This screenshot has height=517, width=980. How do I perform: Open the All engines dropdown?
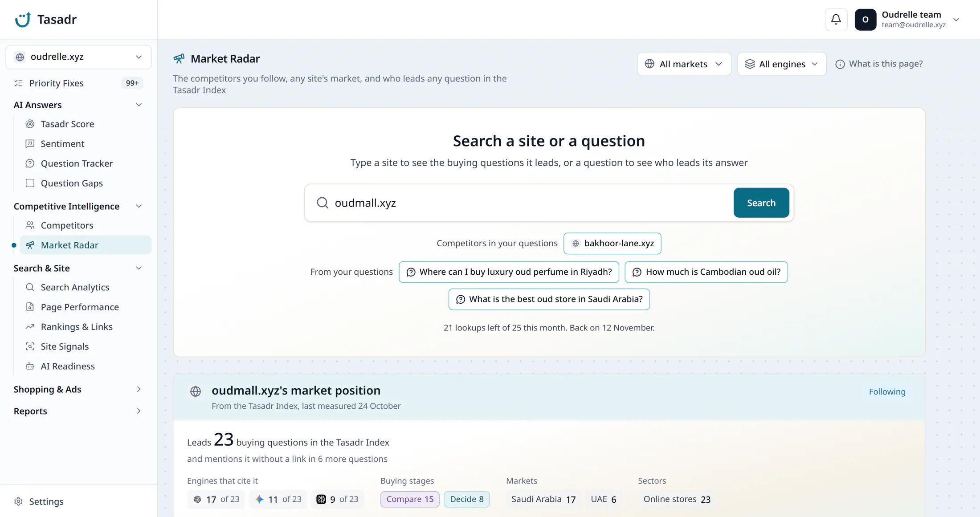781,64
